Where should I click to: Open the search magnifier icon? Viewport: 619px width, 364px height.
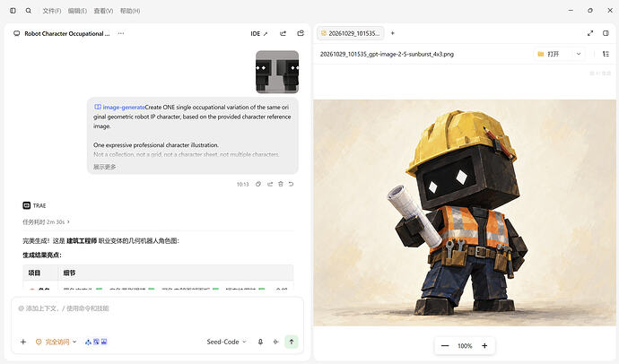coord(29,11)
